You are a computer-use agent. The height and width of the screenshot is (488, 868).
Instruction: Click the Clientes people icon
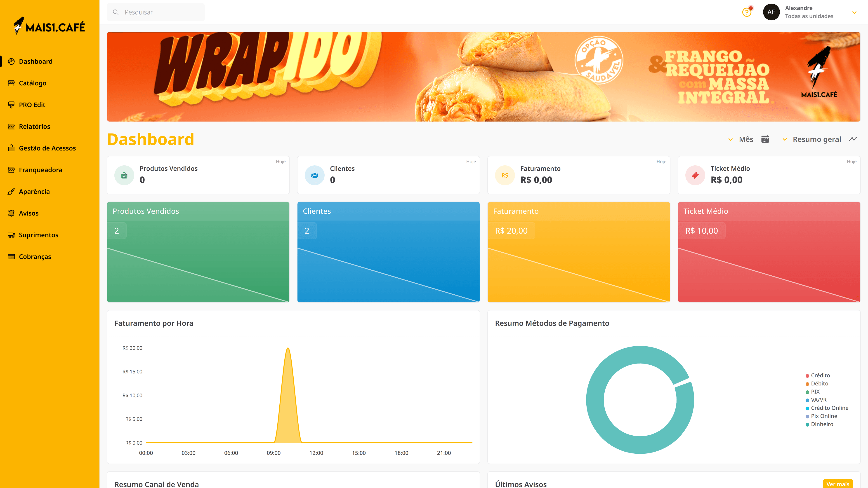click(314, 175)
